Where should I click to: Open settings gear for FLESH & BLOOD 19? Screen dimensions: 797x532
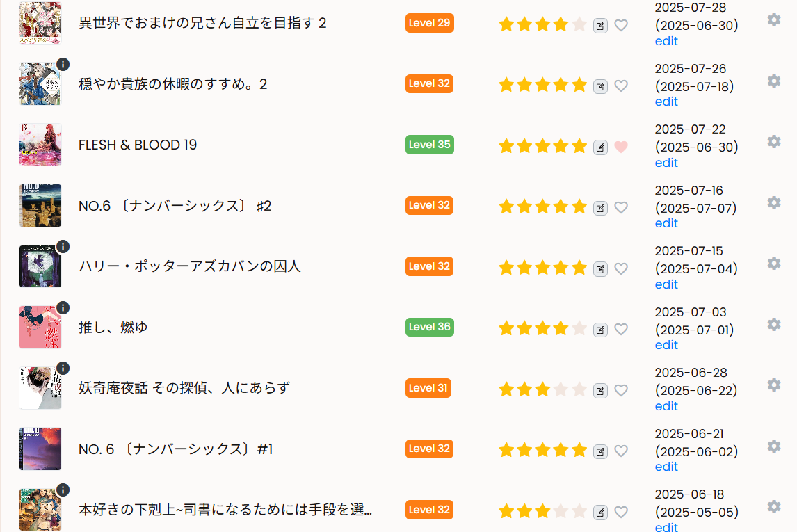click(x=773, y=142)
